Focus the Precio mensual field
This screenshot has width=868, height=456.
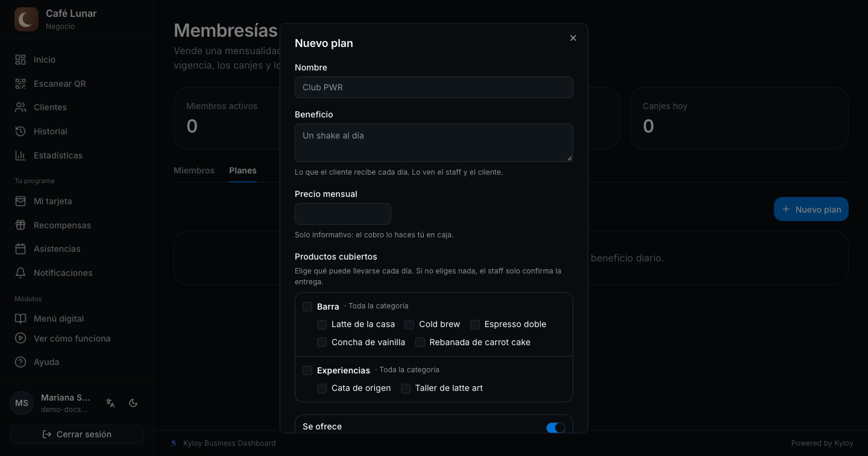pos(343,214)
